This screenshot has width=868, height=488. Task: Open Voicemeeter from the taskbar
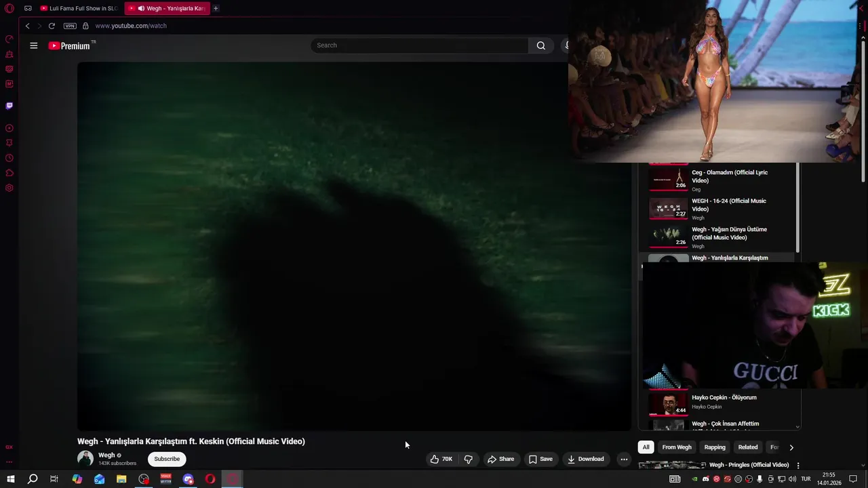point(165,479)
